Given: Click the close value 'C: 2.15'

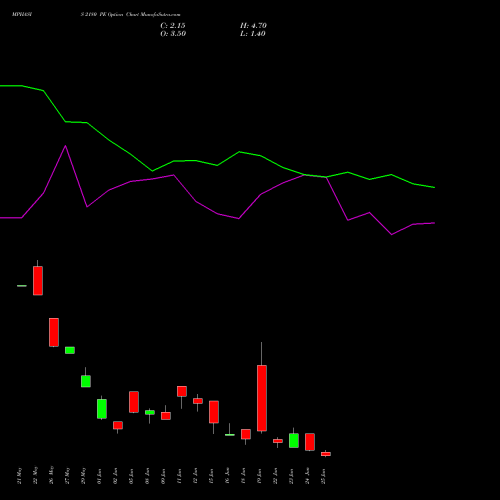Looking at the screenshot, I should [173, 26].
